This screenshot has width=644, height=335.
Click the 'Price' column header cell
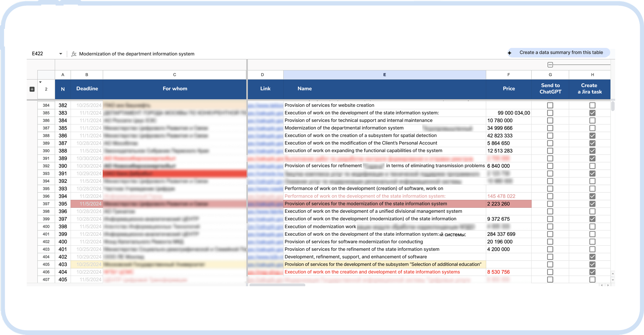[508, 89]
